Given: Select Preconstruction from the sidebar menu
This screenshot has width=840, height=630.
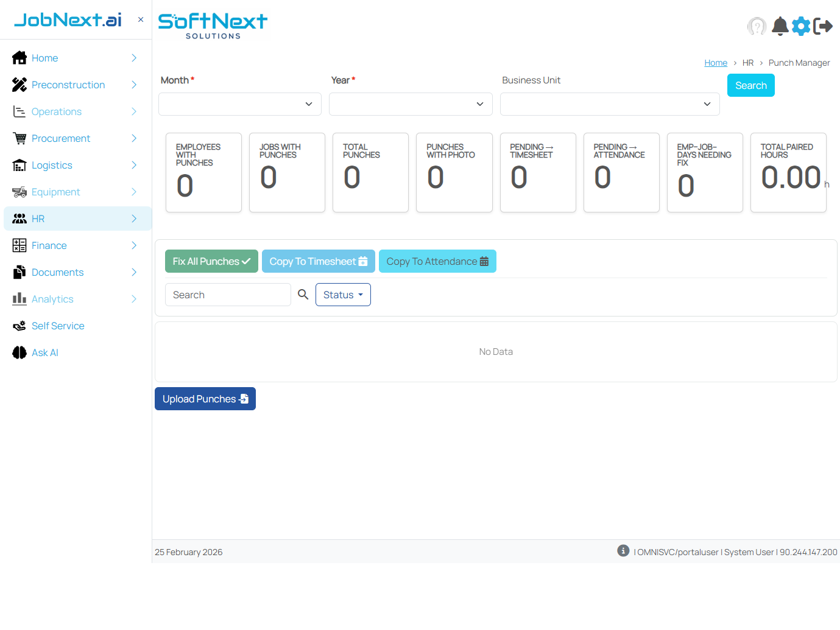Looking at the screenshot, I should pos(68,85).
